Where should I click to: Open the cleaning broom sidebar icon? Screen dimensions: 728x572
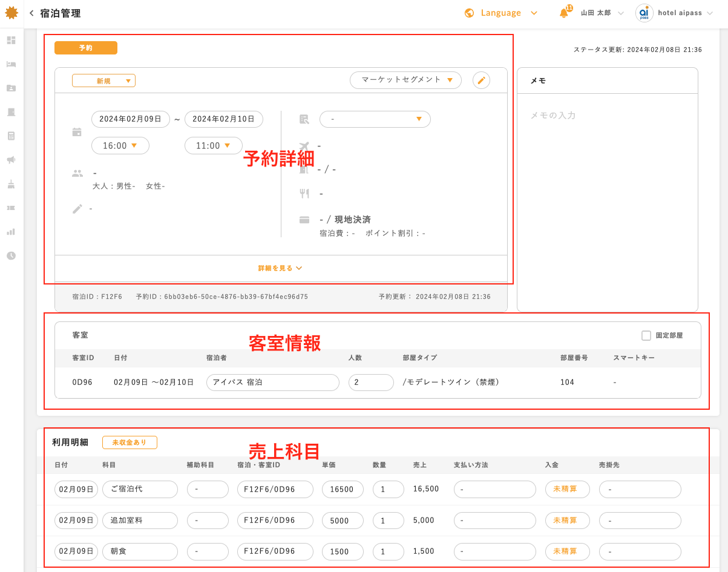click(x=11, y=183)
